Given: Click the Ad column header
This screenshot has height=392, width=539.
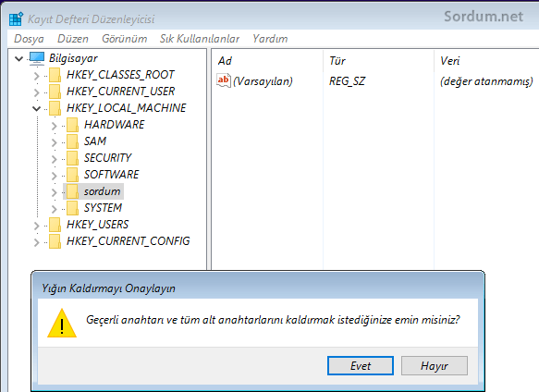Looking at the screenshot, I should 225,61.
